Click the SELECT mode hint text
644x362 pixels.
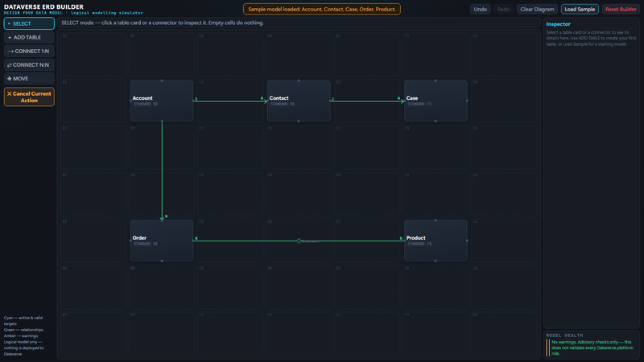click(x=163, y=23)
